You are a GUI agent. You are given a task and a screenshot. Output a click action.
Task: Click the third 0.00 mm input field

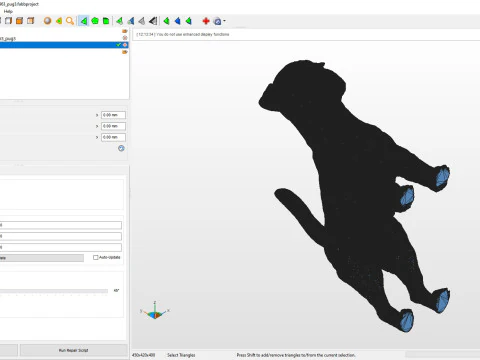point(113,137)
